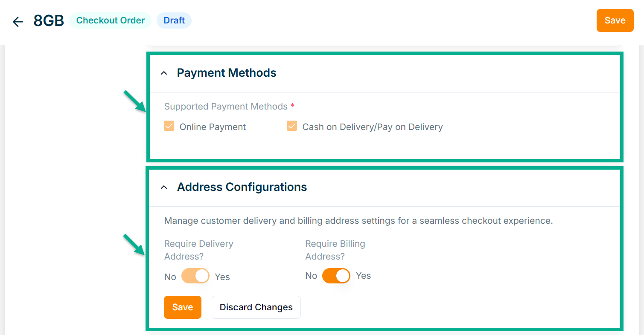
Task: Click the top-right orange Save button
Action: pos(615,20)
